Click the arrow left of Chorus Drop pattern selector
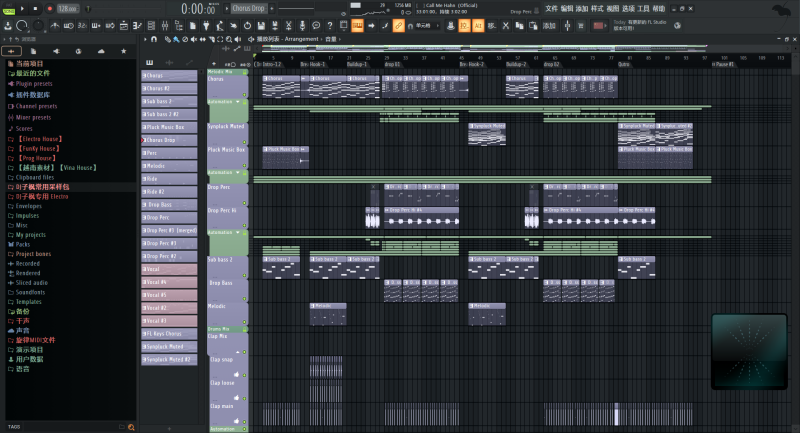Screen dimensions: 800x433 click(227, 9)
